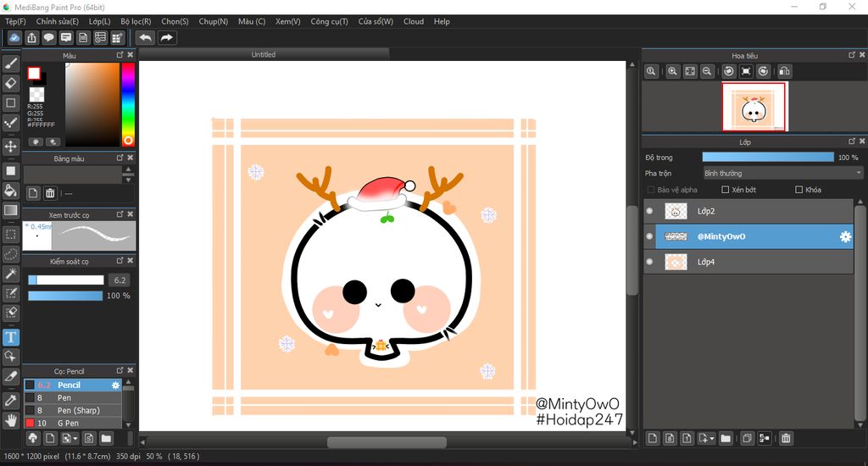This screenshot has height=466, width=868.
Task: Open the Cloud menu
Action: 414,21
